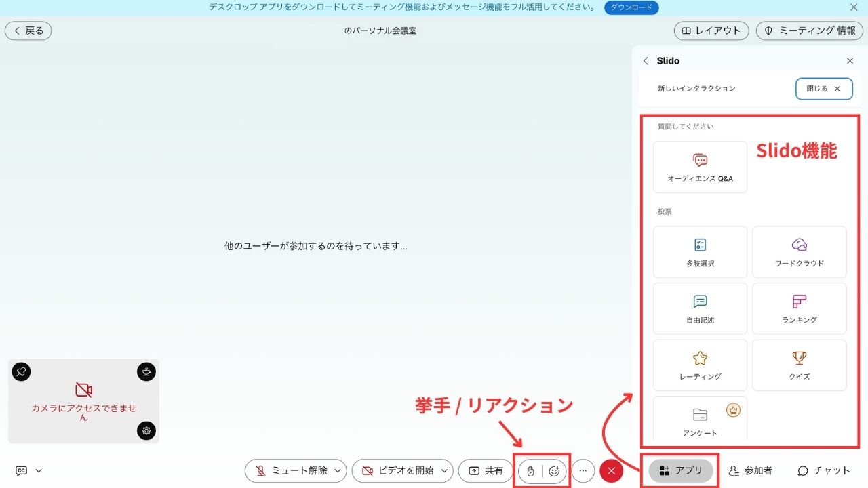
Task: Select the Rating star poll tile
Action: (x=700, y=365)
